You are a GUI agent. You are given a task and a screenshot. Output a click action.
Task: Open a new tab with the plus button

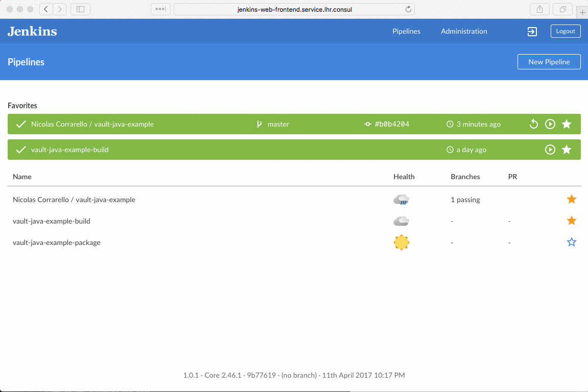point(582,12)
